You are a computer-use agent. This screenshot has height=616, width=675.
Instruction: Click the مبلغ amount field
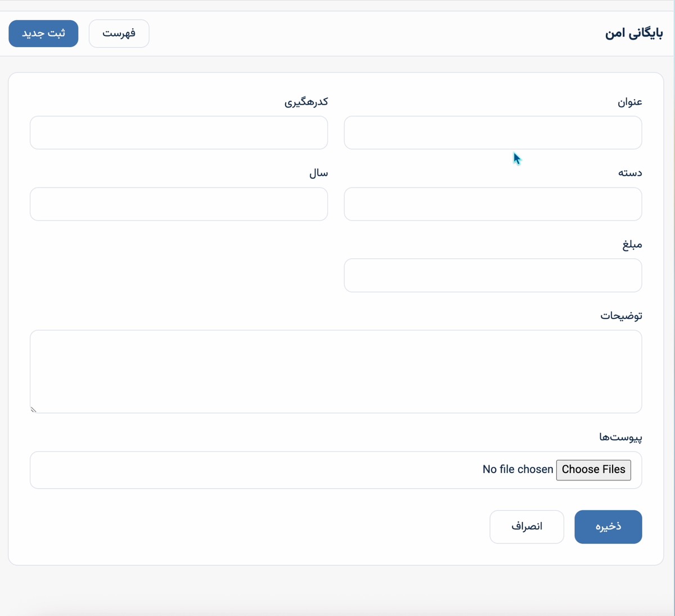[x=493, y=276]
